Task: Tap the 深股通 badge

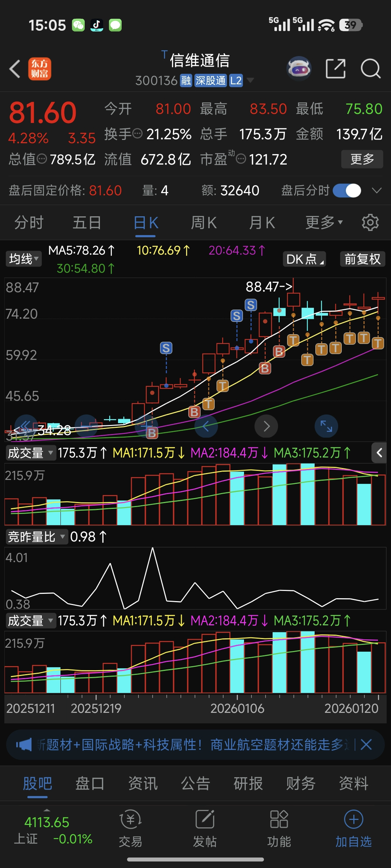Action: coord(210,80)
